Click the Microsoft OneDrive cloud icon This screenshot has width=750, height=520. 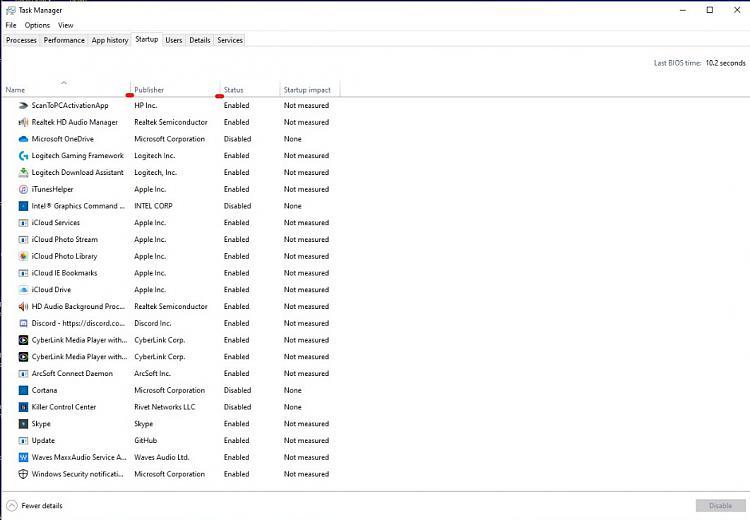pyautogui.click(x=23, y=139)
